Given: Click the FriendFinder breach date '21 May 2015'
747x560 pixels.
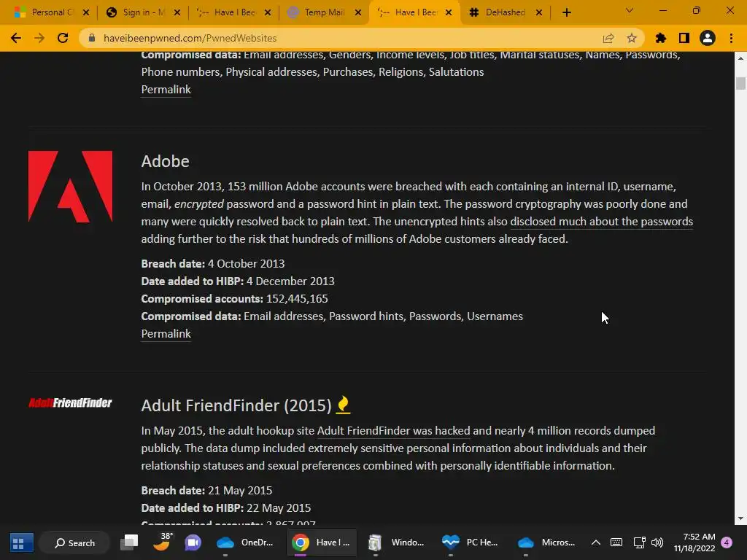Looking at the screenshot, I should 240,491.
